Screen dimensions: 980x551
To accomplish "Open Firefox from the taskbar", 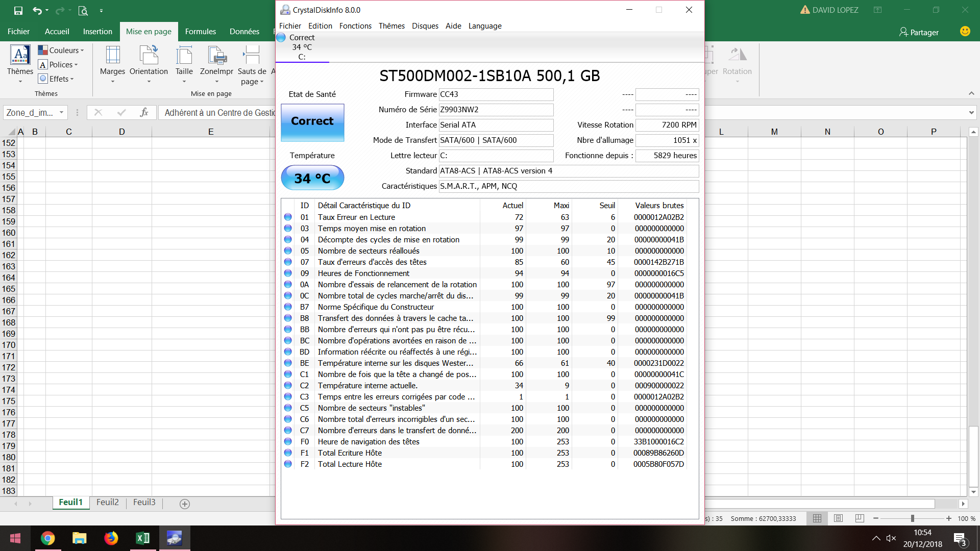I will pyautogui.click(x=111, y=538).
